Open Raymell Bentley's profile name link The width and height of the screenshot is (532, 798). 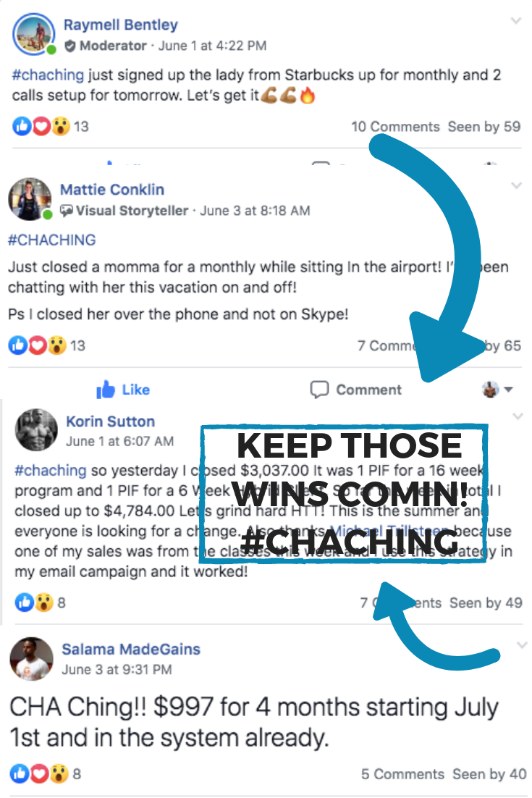[121, 25]
